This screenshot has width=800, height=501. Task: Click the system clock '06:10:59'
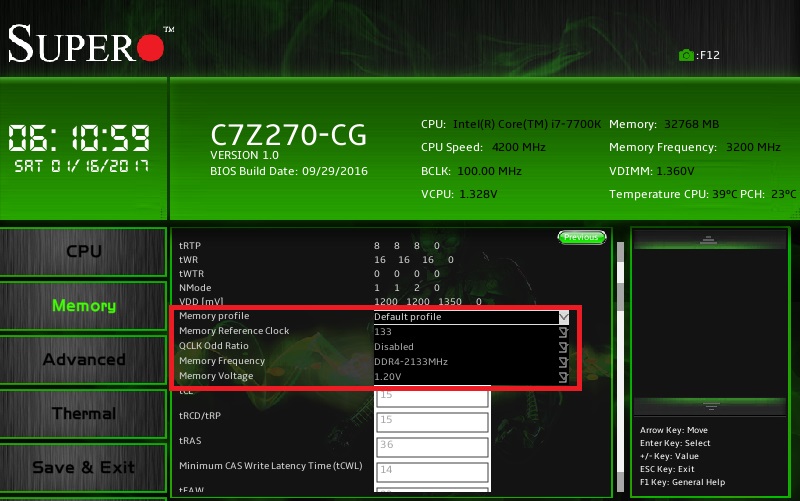click(x=79, y=138)
